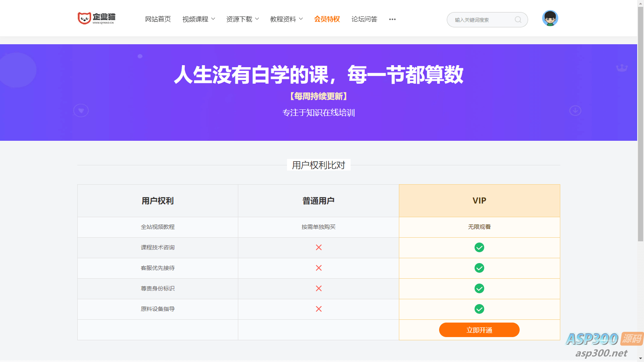The image size is (644, 362).
Task: Click the 企业猫 logo
Action: point(97,18)
